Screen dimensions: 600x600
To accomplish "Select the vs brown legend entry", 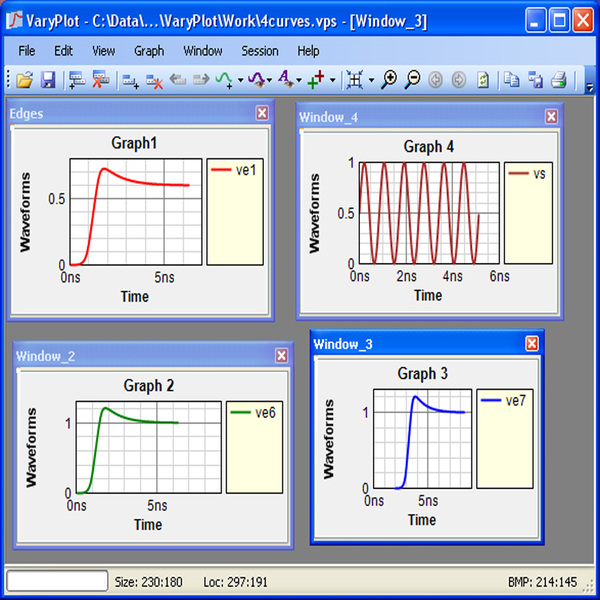I will (x=527, y=173).
